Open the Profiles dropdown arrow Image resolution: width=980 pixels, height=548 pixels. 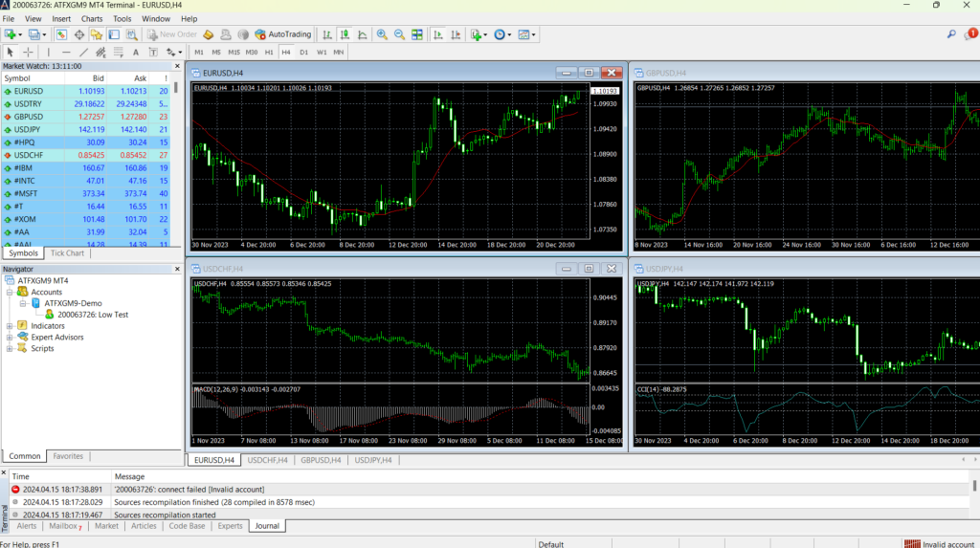click(x=44, y=35)
